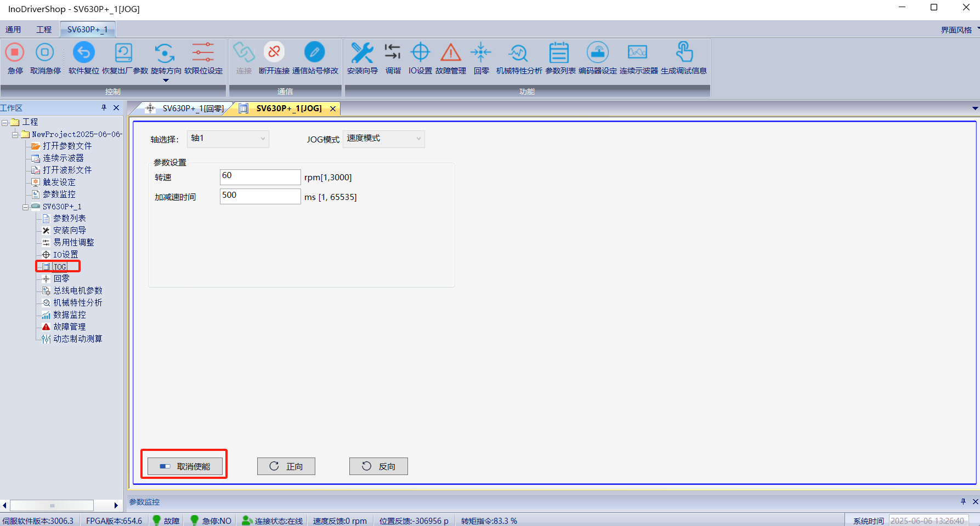Screen dimensions: 980x526
Task: Open the 安装向导 setup wizard tool
Action: click(362, 53)
